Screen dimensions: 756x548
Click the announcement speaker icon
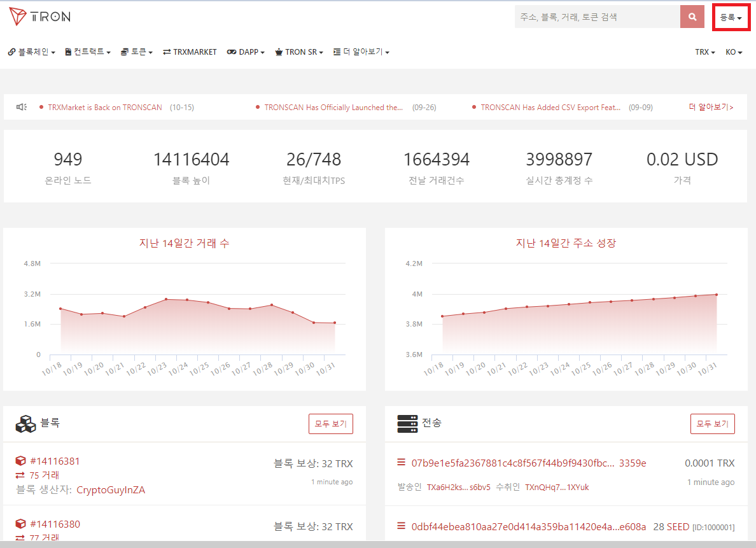(x=21, y=107)
